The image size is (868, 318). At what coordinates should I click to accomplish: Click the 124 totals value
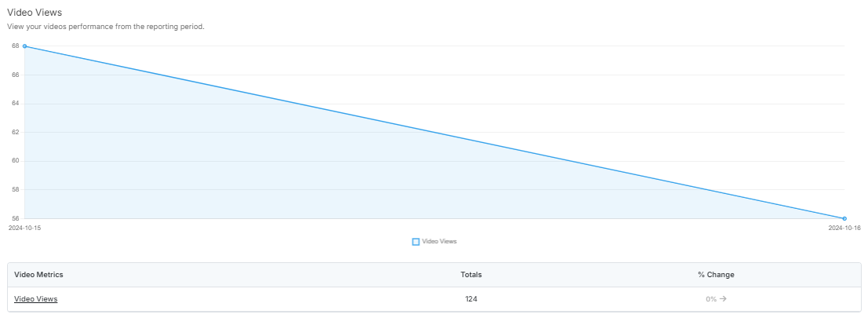click(x=471, y=299)
